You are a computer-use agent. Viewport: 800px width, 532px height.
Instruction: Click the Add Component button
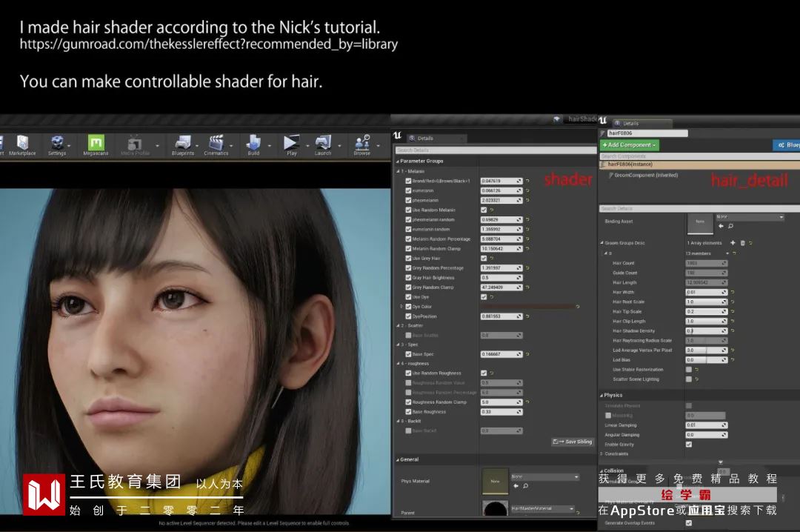click(629, 145)
